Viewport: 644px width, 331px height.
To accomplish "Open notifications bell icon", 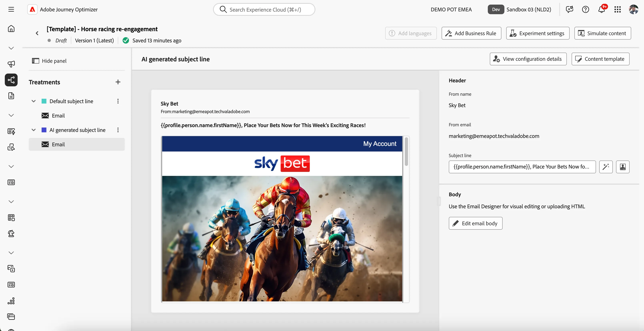I will [602, 9].
